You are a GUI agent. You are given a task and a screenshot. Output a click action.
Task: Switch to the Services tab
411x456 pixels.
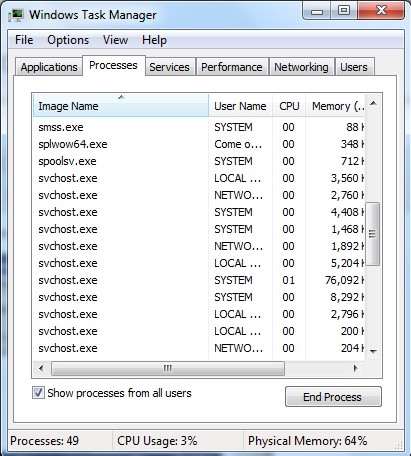[x=169, y=67]
